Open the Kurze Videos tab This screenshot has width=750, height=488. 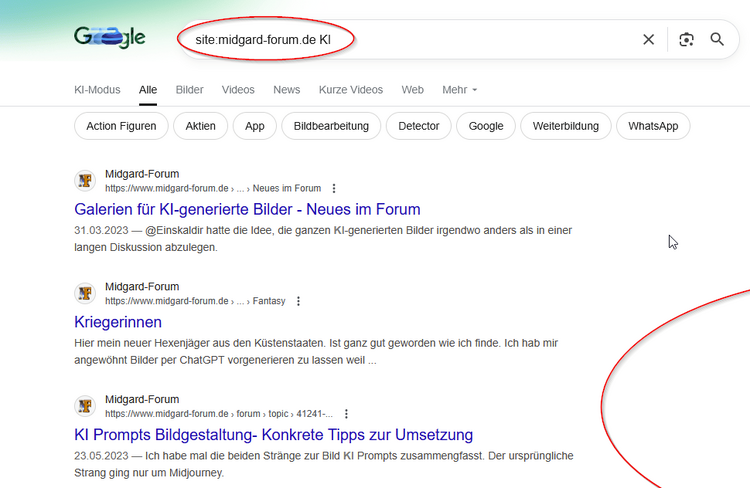[350, 90]
